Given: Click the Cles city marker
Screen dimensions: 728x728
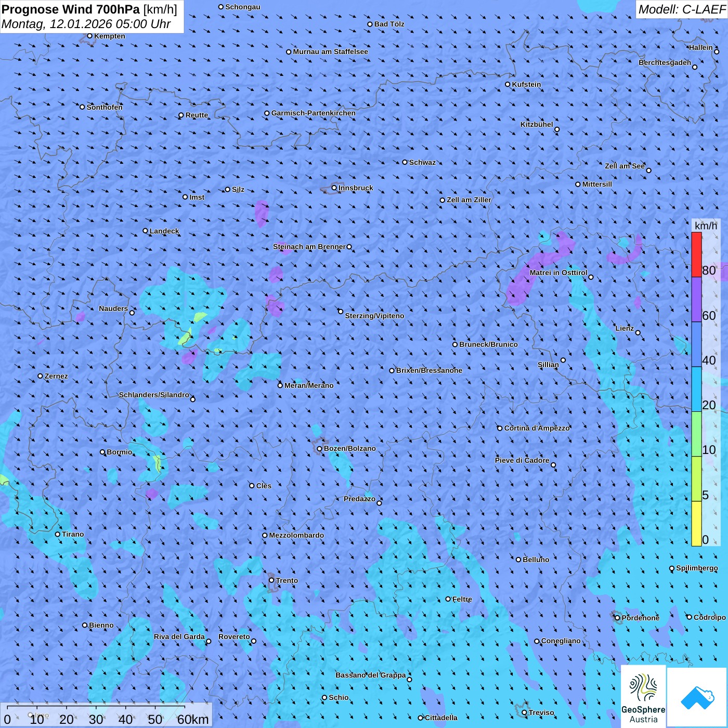Looking at the screenshot, I should tap(252, 486).
